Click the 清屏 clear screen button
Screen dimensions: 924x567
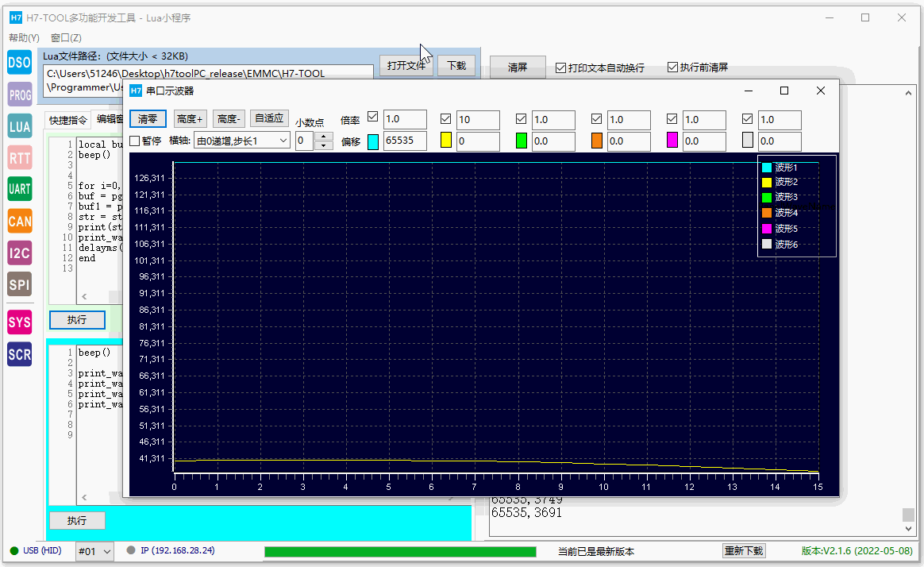[518, 67]
